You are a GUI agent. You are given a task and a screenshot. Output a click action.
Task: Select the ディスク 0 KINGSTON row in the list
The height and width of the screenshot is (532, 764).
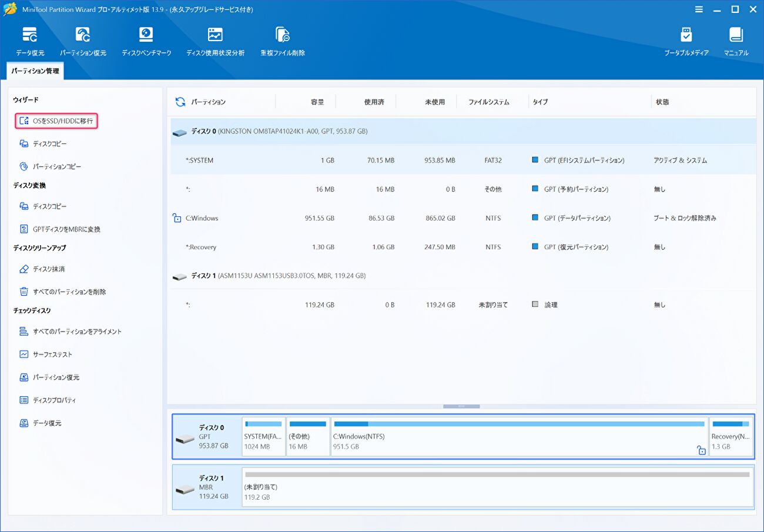tap(463, 132)
